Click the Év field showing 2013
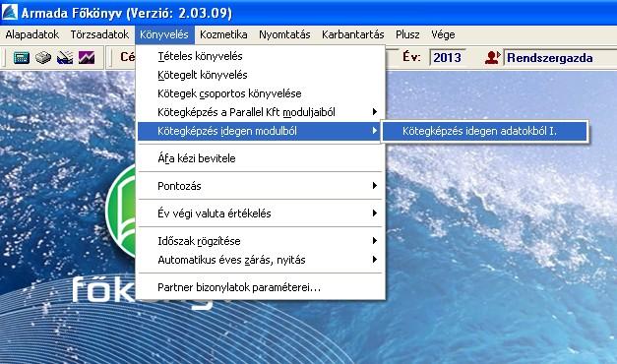The image size is (617, 364). click(448, 58)
